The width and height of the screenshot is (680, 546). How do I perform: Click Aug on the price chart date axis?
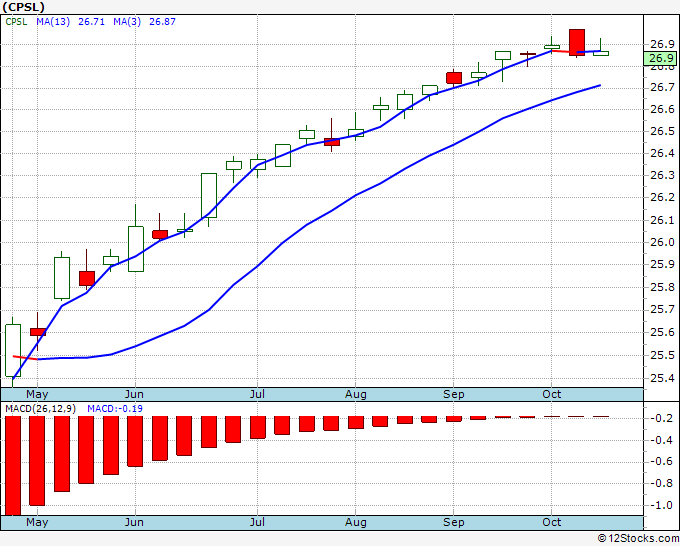(356, 395)
